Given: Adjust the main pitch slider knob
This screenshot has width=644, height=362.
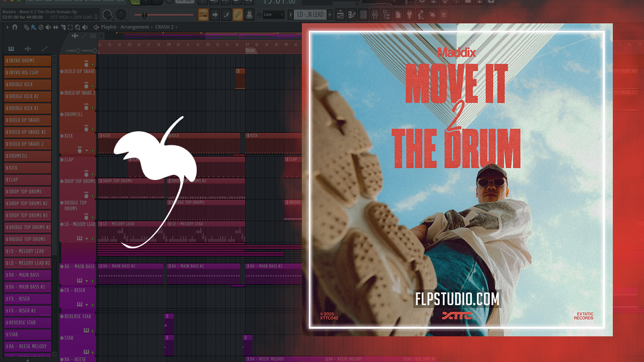Looking at the screenshot, I should pyautogui.click(x=145, y=15).
